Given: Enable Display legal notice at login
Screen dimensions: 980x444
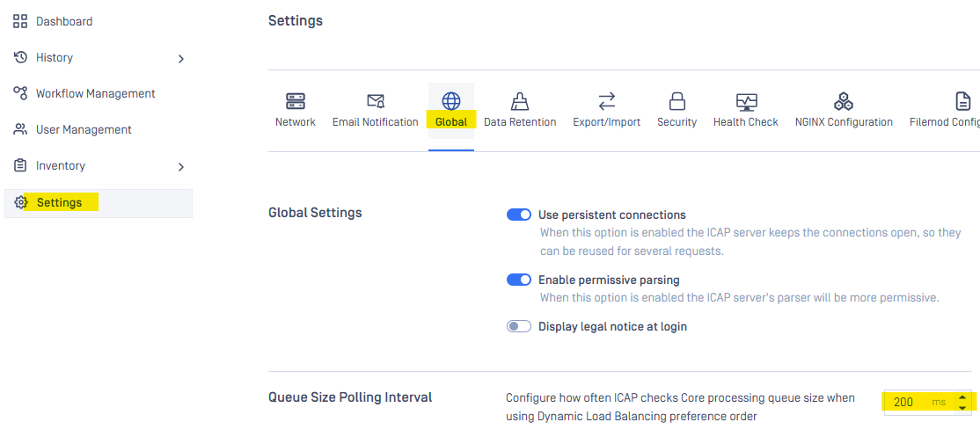Looking at the screenshot, I should (519, 326).
